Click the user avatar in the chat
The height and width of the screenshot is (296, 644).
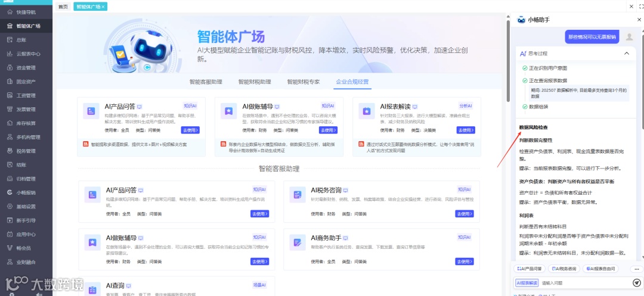pyautogui.click(x=629, y=36)
